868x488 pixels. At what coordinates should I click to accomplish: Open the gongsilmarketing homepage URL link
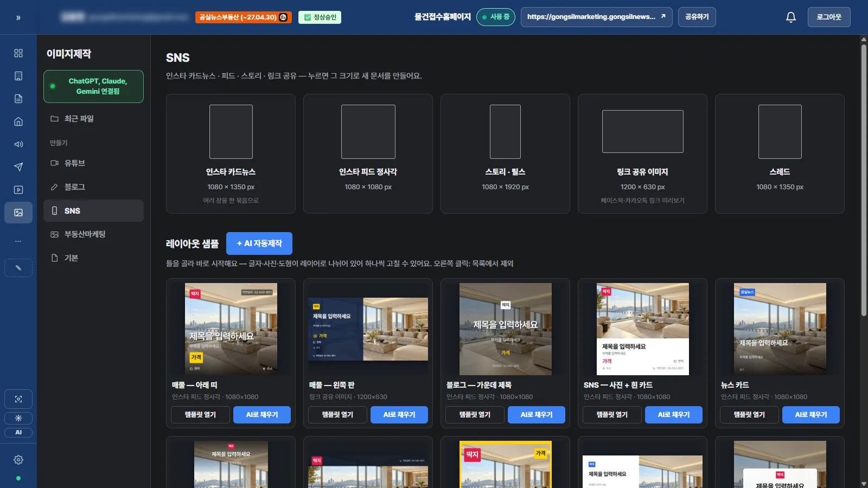(x=597, y=17)
